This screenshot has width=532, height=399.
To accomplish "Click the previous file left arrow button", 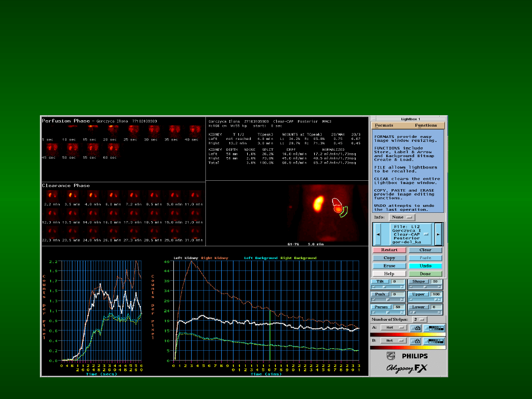I will point(378,234).
